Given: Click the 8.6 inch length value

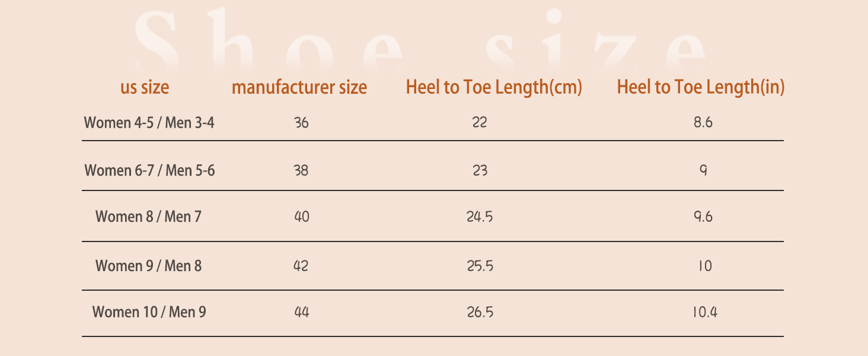Looking at the screenshot, I should pos(703,123).
